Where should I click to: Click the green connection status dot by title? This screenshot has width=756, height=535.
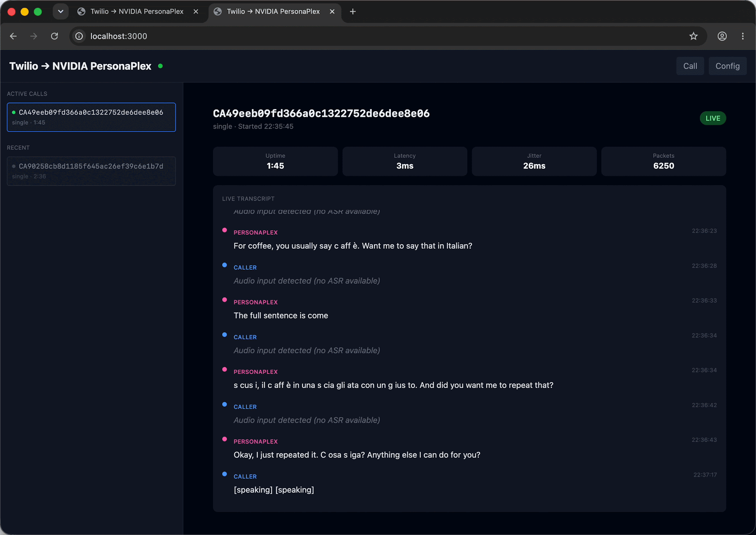[x=160, y=66]
